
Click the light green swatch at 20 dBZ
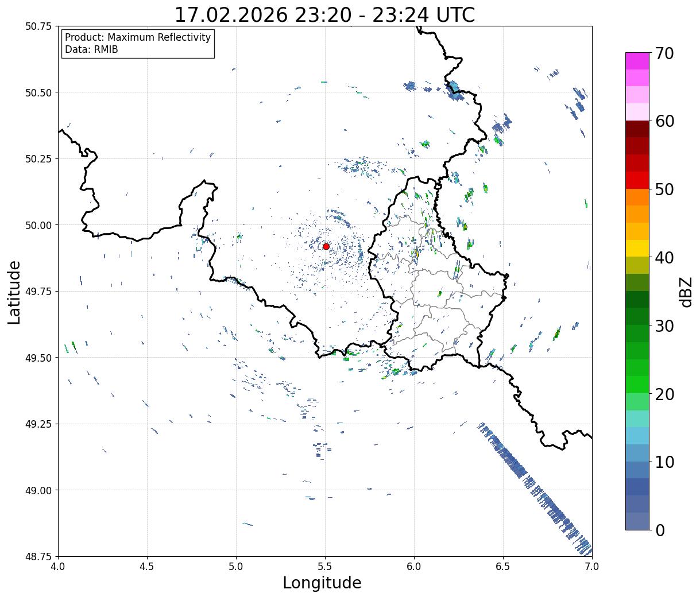click(x=637, y=401)
